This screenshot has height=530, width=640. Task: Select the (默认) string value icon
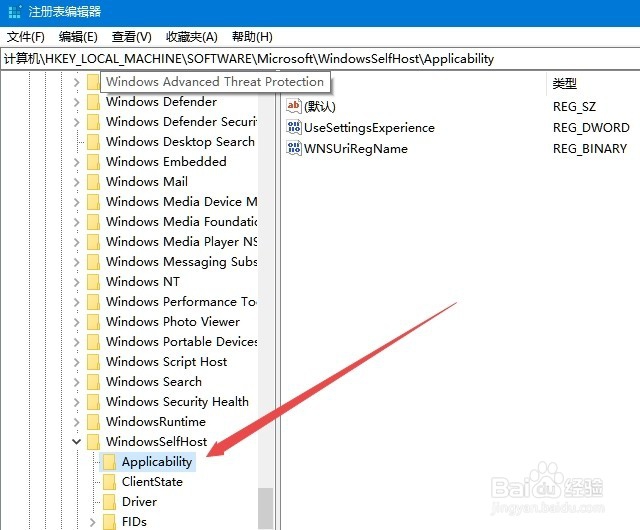click(294, 106)
